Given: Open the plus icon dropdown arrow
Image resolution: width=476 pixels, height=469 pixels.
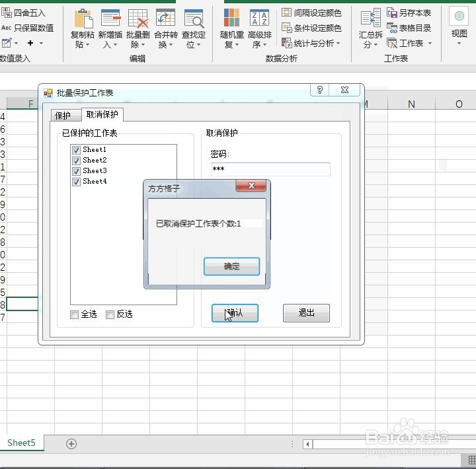Looking at the screenshot, I should [41, 44].
